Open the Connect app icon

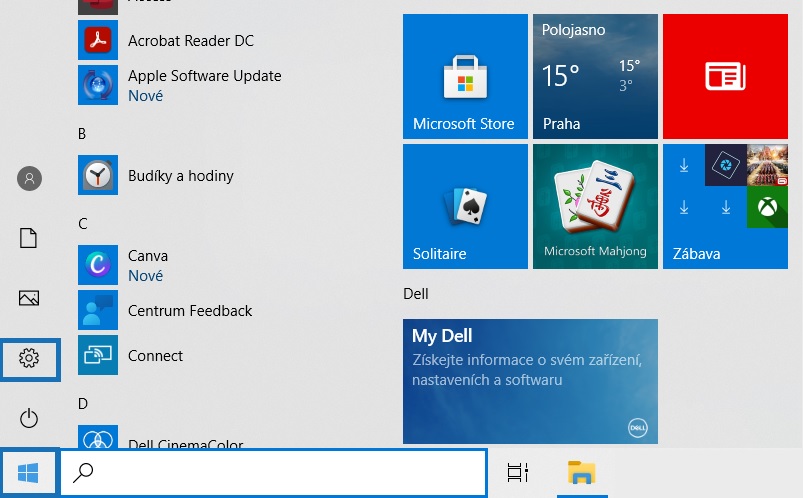(x=98, y=355)
